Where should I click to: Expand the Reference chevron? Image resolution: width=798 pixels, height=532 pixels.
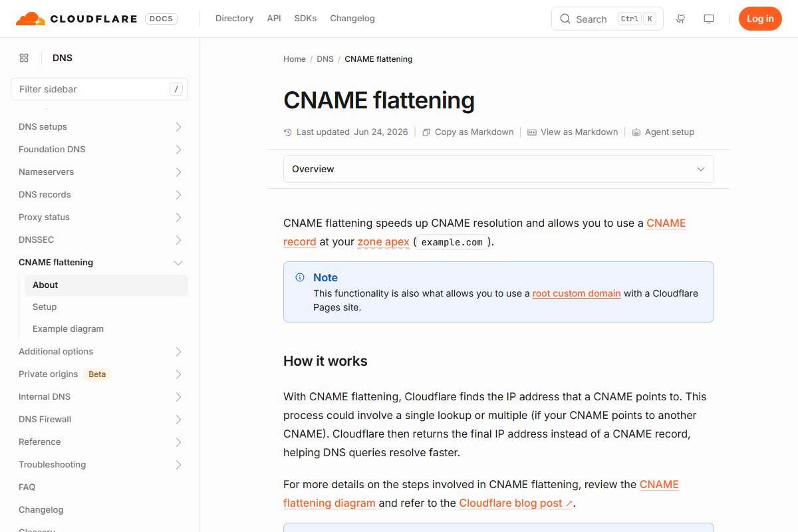pyautogui.click(x=178, y=442)
